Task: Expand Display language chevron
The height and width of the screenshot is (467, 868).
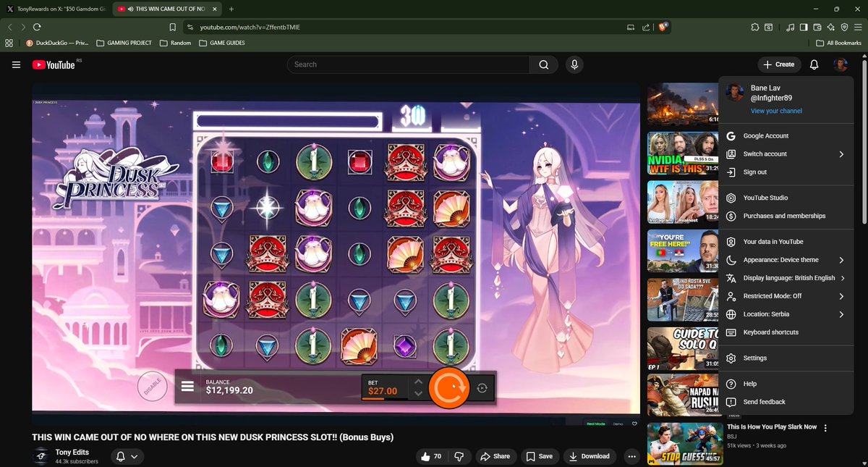Action: tap(843, 278)
